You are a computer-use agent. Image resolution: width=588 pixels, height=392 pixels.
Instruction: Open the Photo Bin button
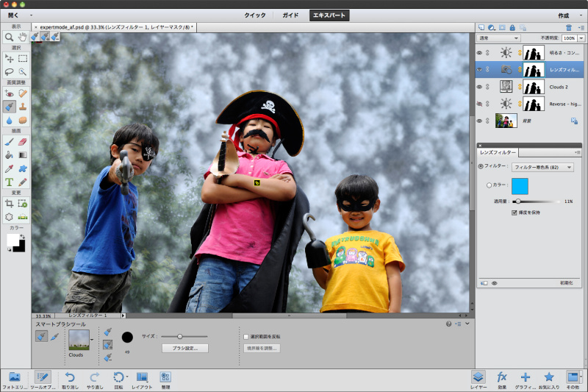point(15,380)
